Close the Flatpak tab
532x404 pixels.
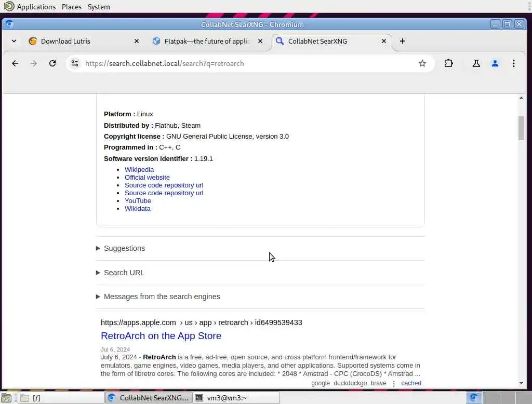[x=260, y=41]
